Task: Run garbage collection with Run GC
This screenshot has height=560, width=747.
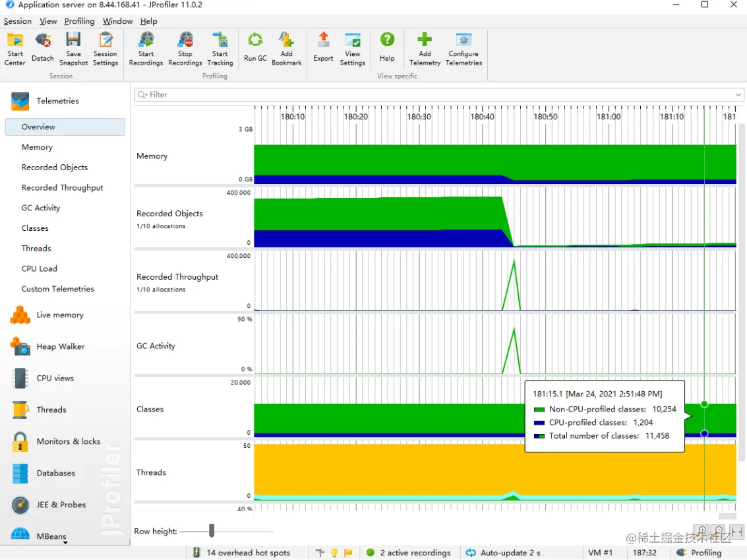Action: coord(255,48)
